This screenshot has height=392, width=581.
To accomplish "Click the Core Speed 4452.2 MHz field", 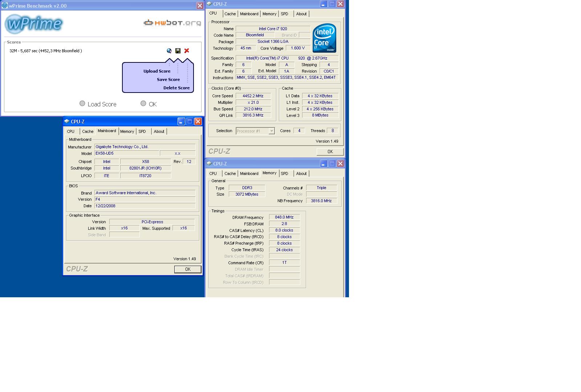I will (x=253, y=96).
